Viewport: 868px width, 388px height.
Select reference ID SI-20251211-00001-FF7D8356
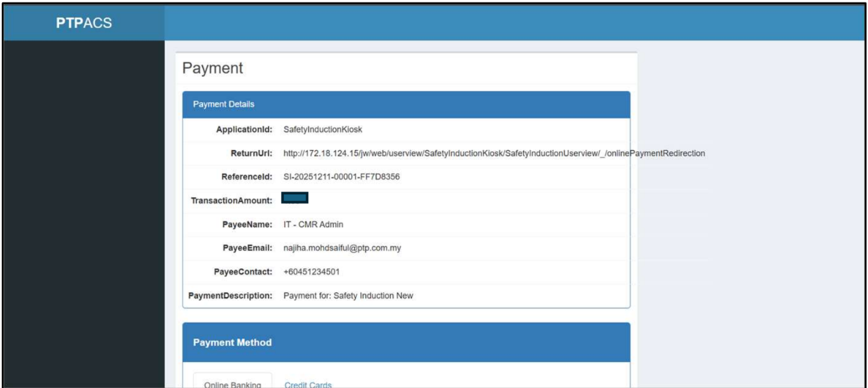point(341,177)
